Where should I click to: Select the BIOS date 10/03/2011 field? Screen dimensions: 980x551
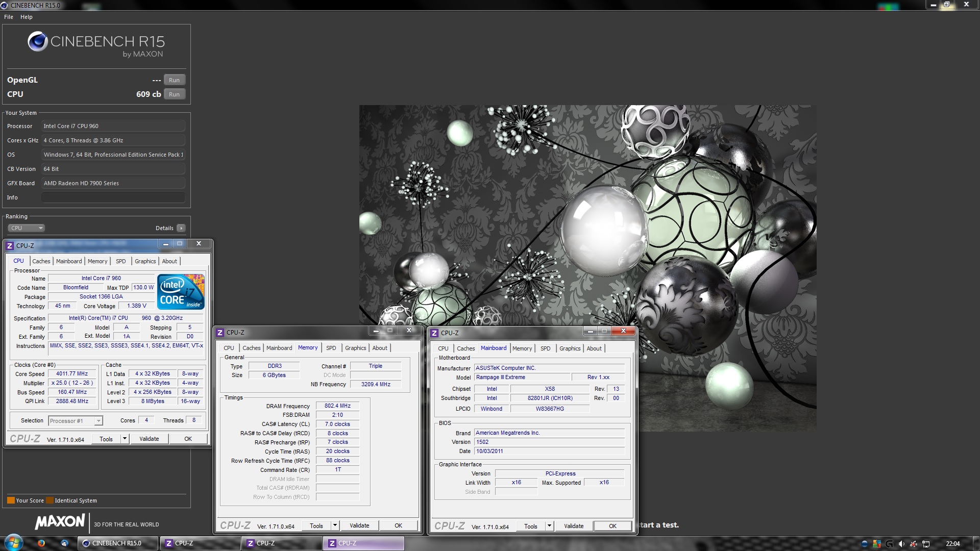pyautogui.click(x=549, y=452)
